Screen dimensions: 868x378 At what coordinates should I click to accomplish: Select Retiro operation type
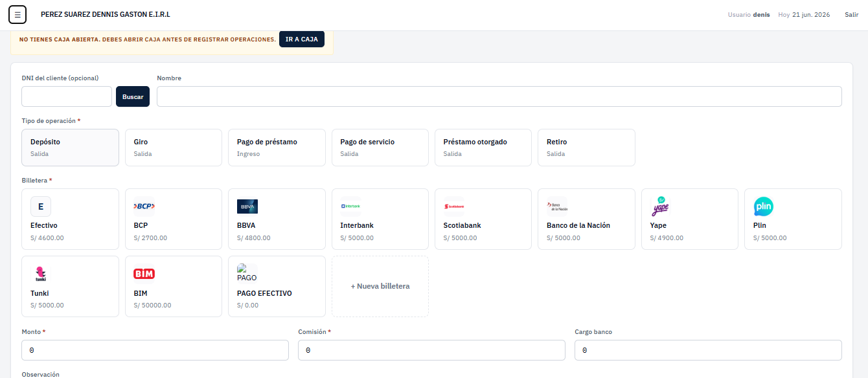586,148
